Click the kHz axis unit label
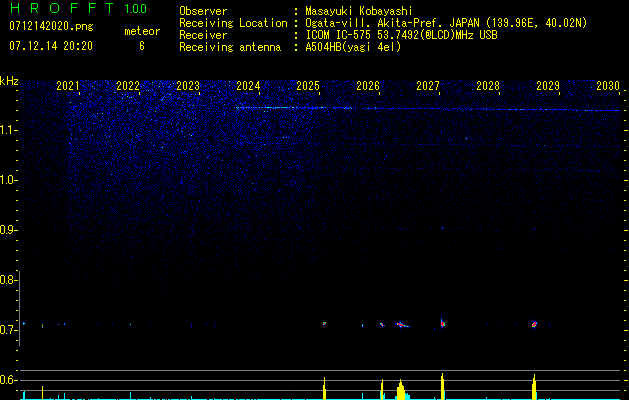 [9, 81]
